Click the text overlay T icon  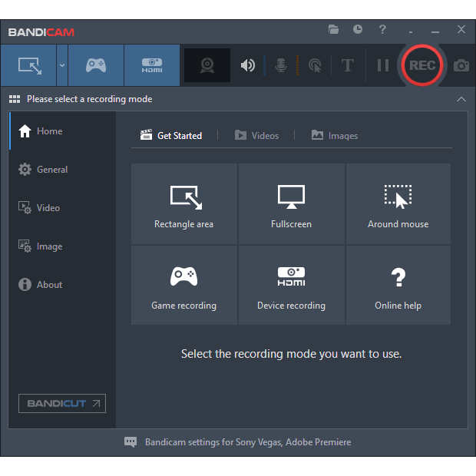[347, 65]
